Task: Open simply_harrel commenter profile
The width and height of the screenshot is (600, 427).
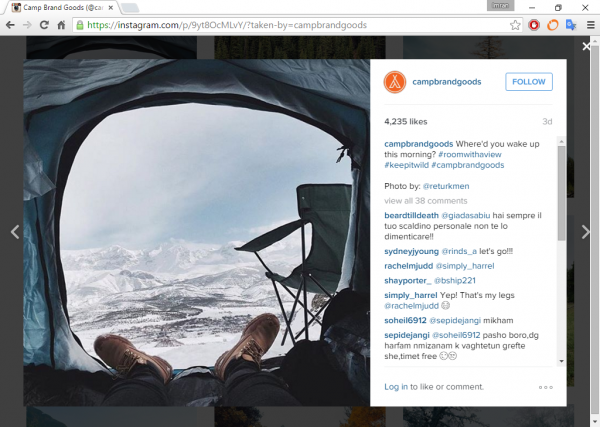Action: point(411,295)
